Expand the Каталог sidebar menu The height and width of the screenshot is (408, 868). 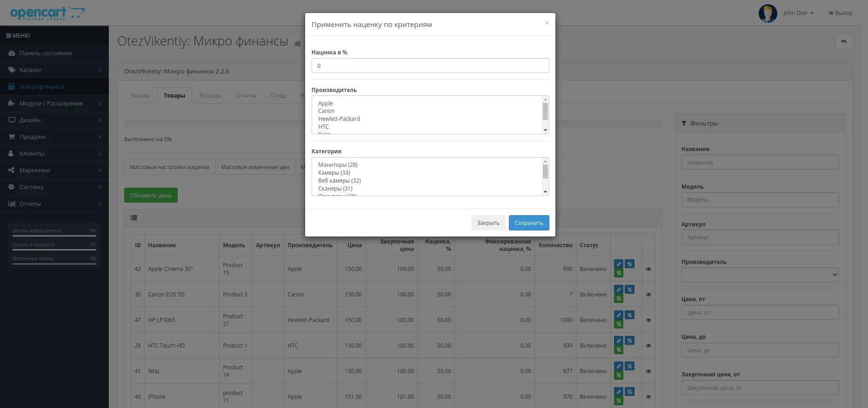pos(54,70)
